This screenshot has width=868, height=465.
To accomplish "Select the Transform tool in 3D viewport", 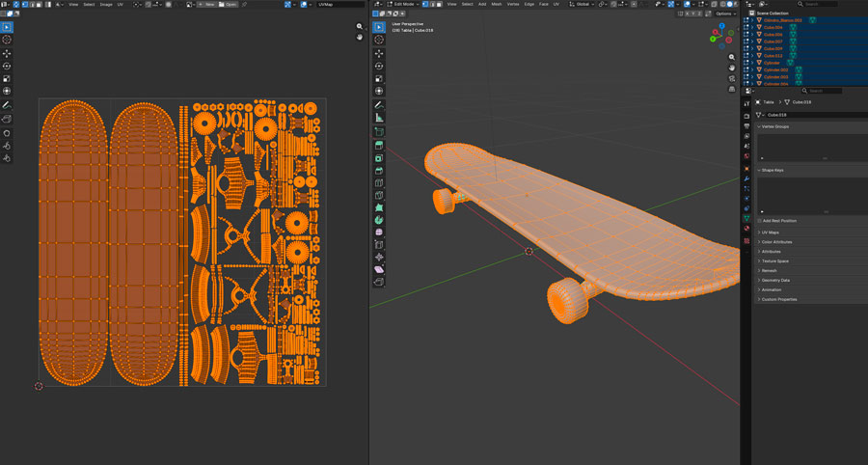I will click(379, 91).
